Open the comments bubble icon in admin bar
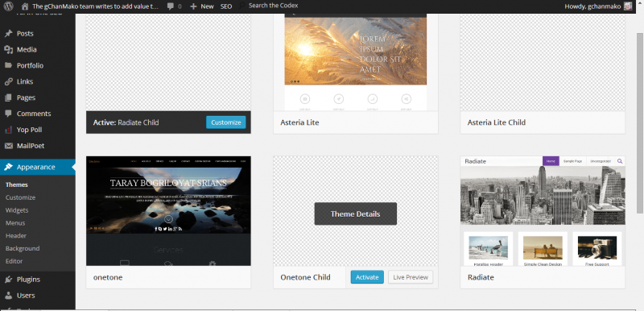 click(171, 6)
